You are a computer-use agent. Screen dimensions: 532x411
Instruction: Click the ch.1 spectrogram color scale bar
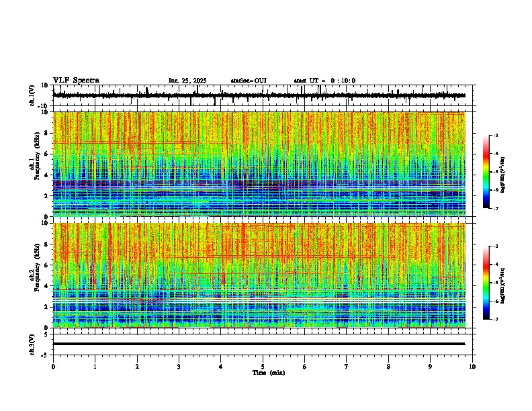pos(486,172)
